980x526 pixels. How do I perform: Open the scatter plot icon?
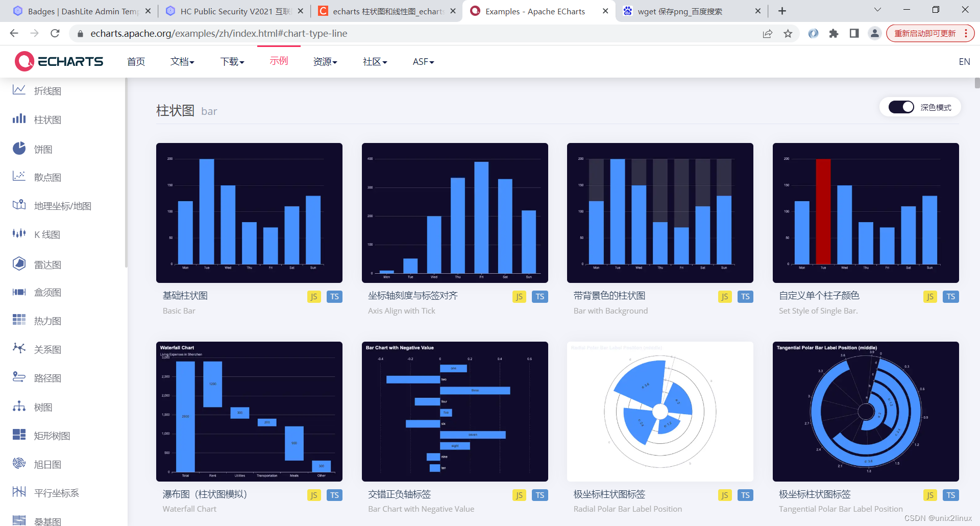(19, 176)
